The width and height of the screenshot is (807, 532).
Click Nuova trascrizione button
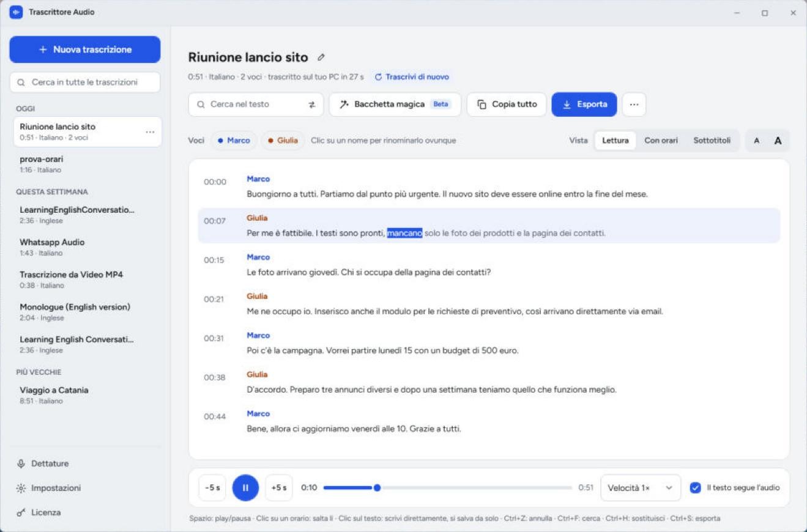[x=85, y=50]
